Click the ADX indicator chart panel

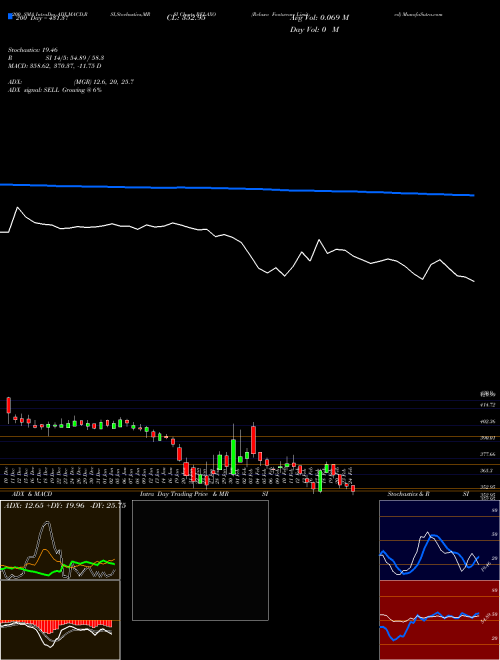tap(60, 540)
